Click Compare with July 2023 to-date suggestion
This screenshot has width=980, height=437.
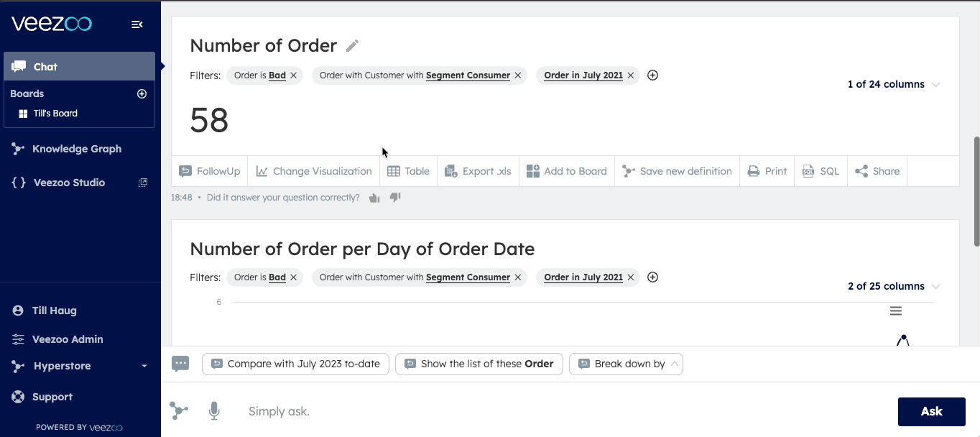pyautogui.click(x=295, y=364)
